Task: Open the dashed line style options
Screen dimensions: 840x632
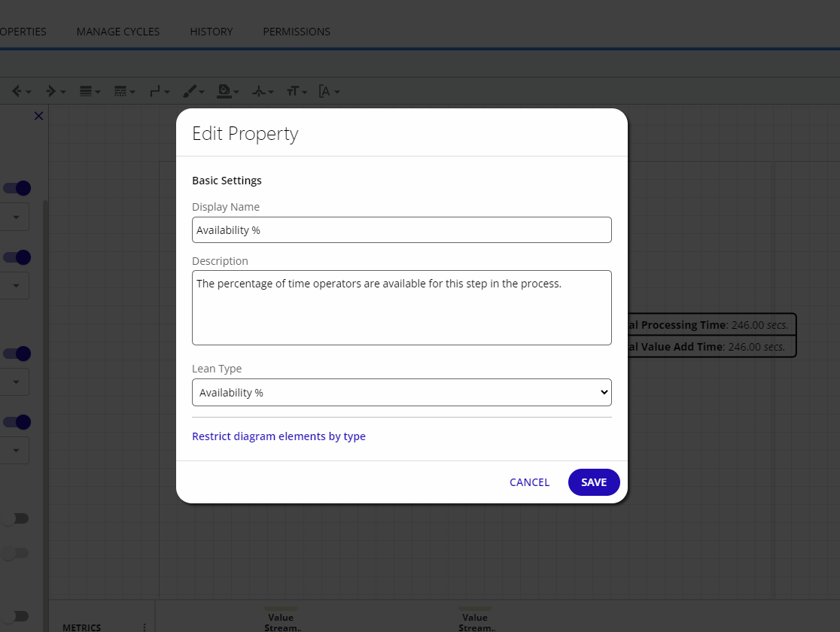Action: pos(124,91)
